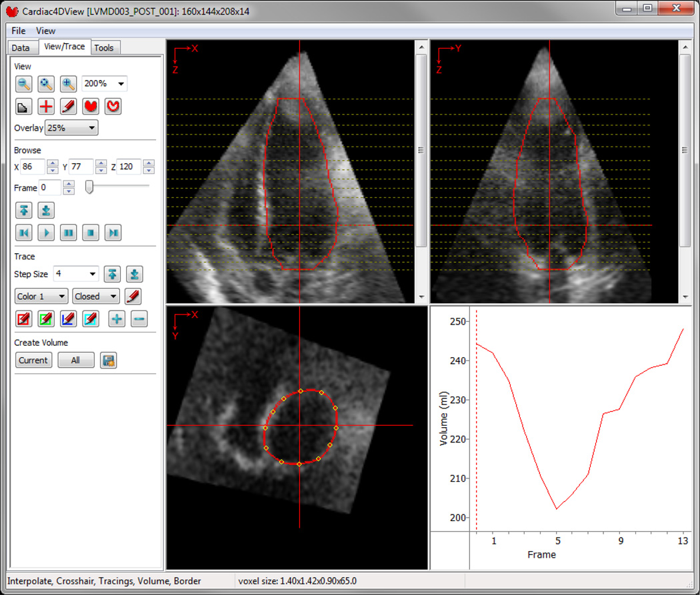Open the File menu
Image resolution: width=700 pixels, height=595 pixels.
click(x=19, y=31)
